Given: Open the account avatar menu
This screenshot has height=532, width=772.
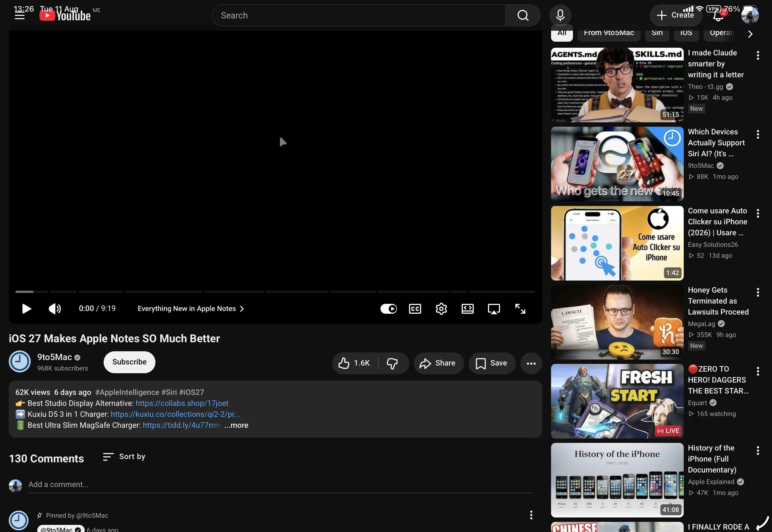Looking at the screenshot, I should [750, 15].
